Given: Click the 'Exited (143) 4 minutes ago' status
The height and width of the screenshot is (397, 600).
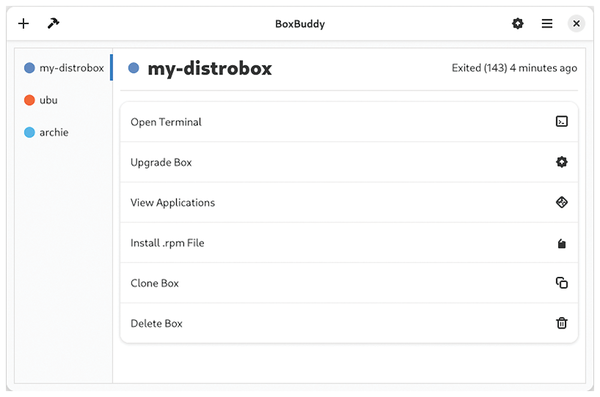Looking at the screenshot, I should tap(514, 68).
